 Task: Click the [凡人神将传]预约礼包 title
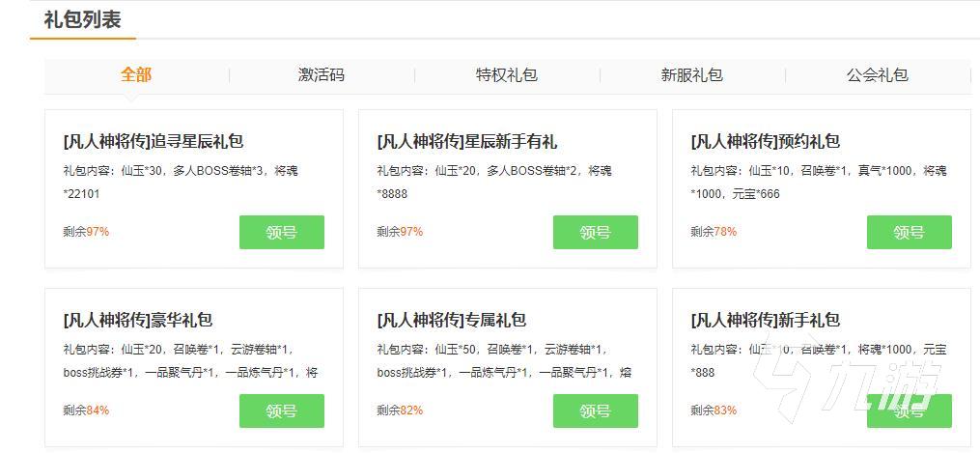(x=766, y=141)
